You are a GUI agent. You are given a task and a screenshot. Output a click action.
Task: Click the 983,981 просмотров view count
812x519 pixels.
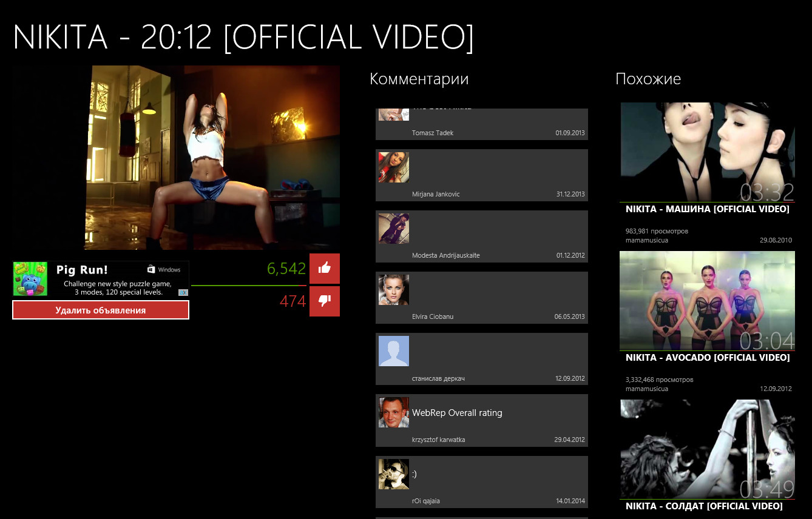coord(657,231)
